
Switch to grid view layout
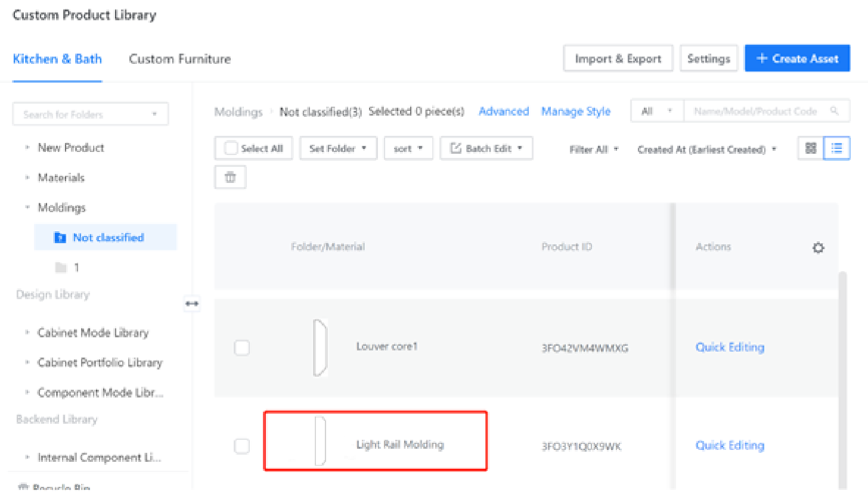[x=811, y=148]
